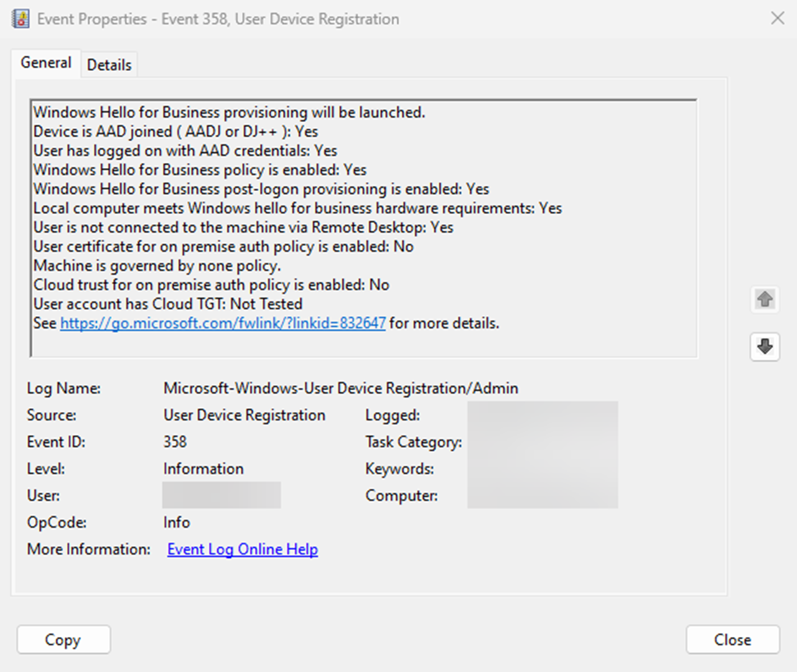Switch to the General tab

(46, 63)
